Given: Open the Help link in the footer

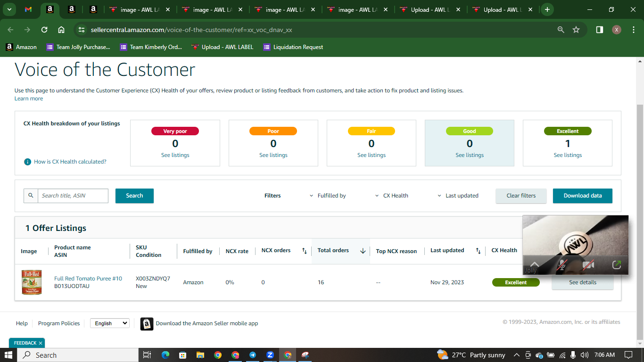Looking at the screenshot, I should (22, 323).
